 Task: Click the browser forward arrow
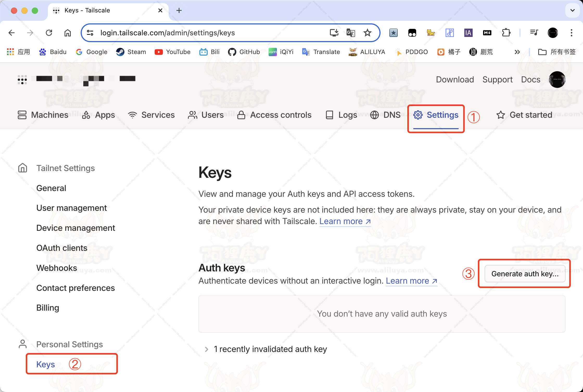pyautogui.click(x=30, y=33)
